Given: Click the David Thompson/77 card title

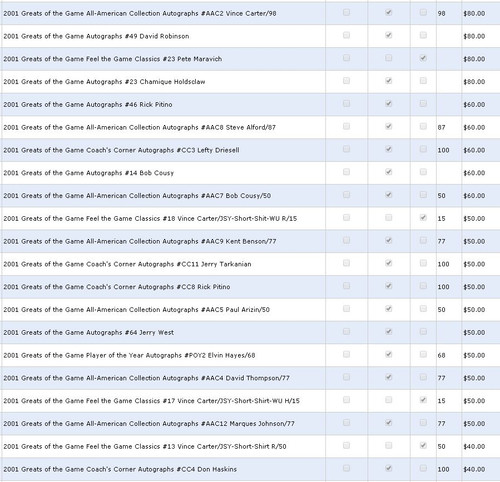Looking at the screenshot, I should [x=146, y=378].
